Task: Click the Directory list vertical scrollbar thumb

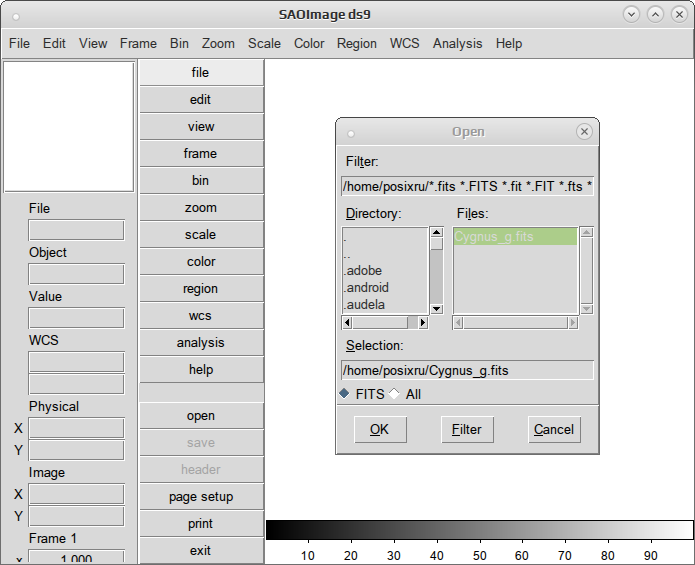Action: point(437,244)
